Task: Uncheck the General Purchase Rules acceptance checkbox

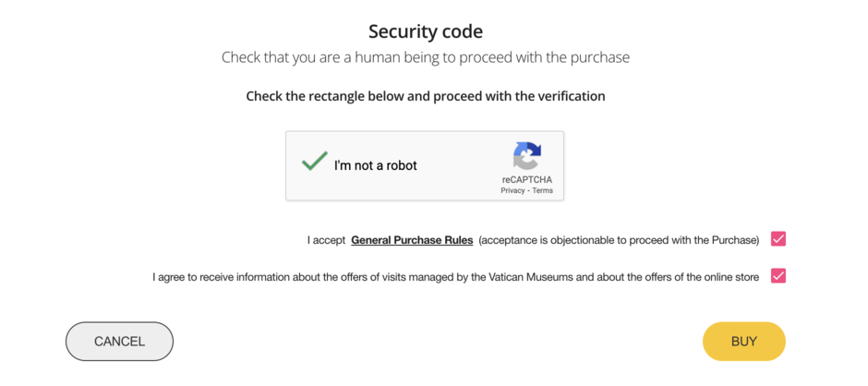Action: pyautogui.click(x=778, y=239)
